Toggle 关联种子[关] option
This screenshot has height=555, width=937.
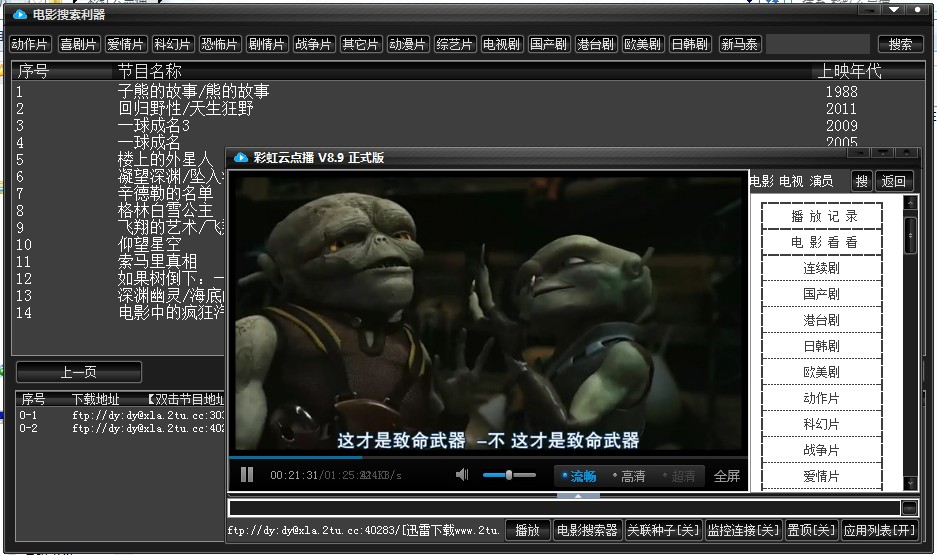click(x=663, y=530)
